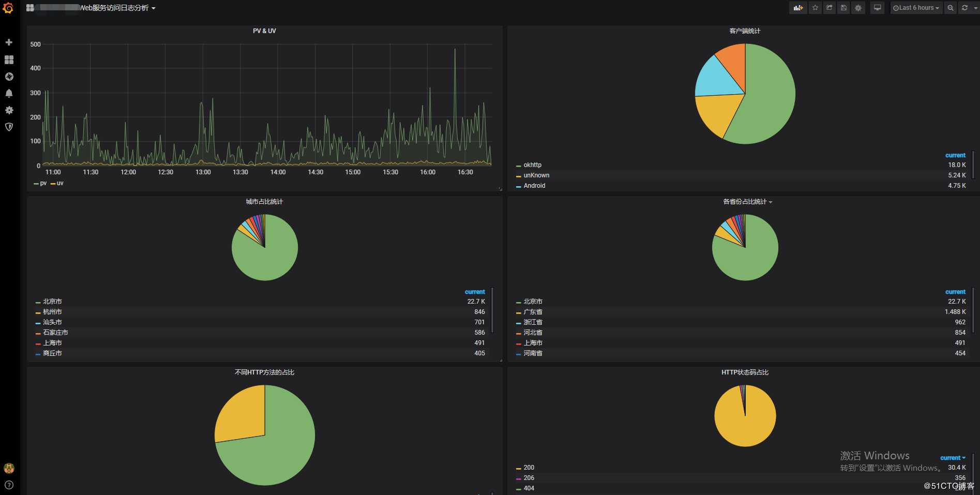Open the Explore compass icon
This screenshot has width=980, height=495.
point(9,77)
